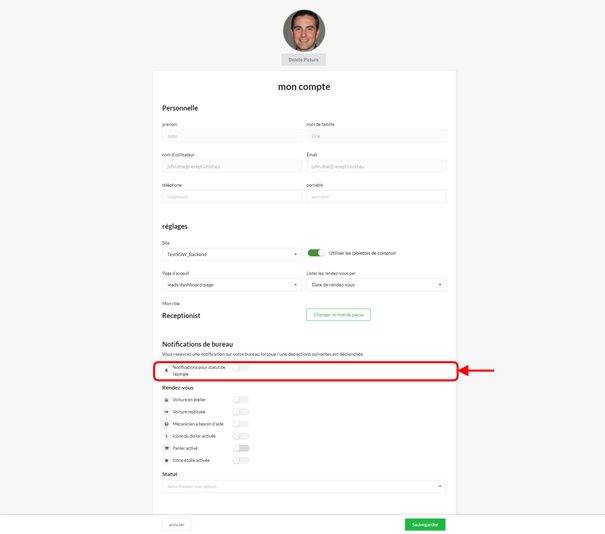Image resolution: width=605 pixels, height=534 pixels.
Task: Click the dollar icon in Rendez-vous list
Action: click(166, 436)
